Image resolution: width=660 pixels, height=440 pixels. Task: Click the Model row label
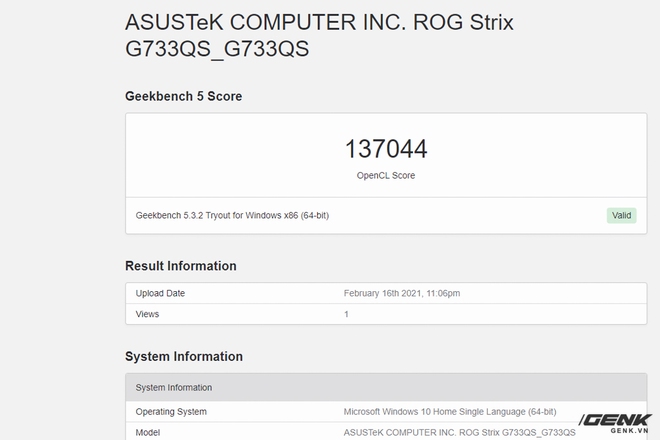pyautogui.click(x=147, y=432)
